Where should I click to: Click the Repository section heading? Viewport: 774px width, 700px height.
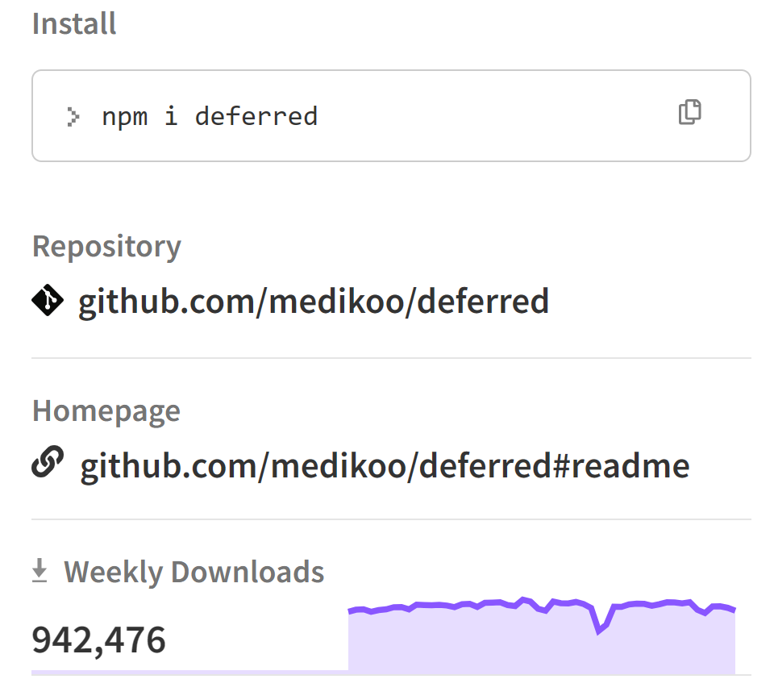click(106, 246)
